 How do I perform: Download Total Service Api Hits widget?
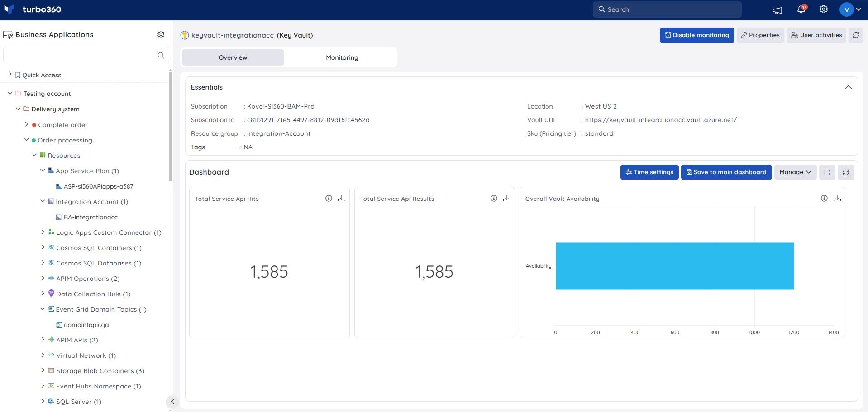click(x=342, y=199)
